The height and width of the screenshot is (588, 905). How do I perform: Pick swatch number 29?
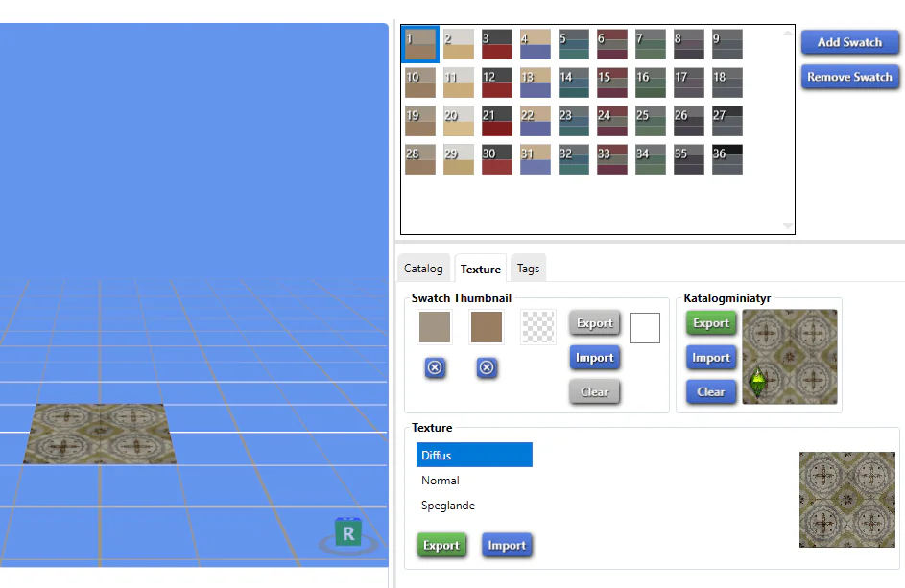click(x=459, y=159)
